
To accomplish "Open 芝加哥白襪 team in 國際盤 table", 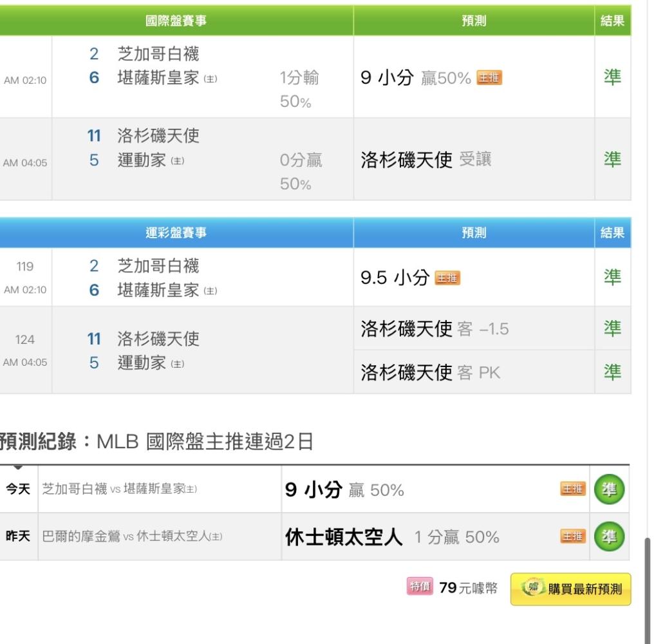I will (158, 54).
